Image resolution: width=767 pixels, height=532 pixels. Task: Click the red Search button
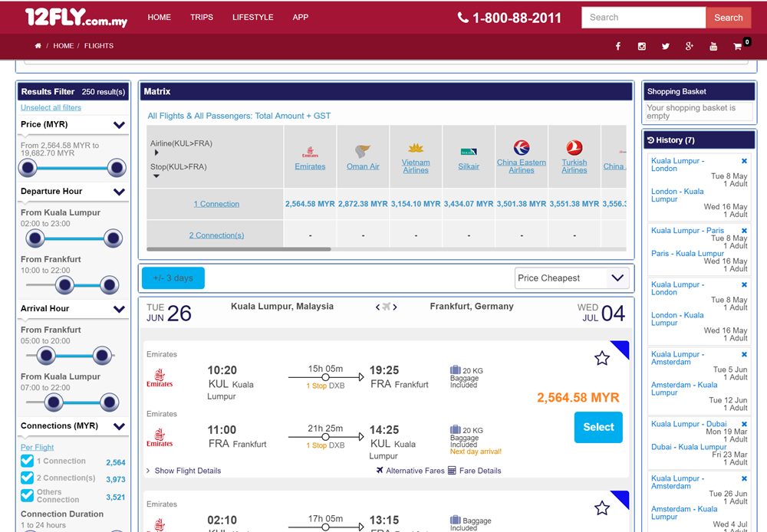(729, 18)
